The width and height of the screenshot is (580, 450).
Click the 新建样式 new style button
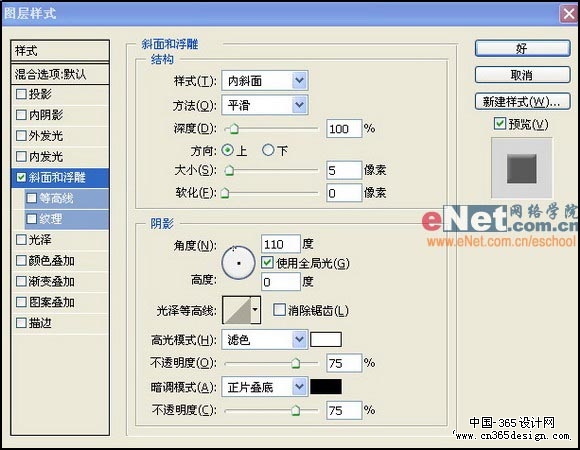522,101
